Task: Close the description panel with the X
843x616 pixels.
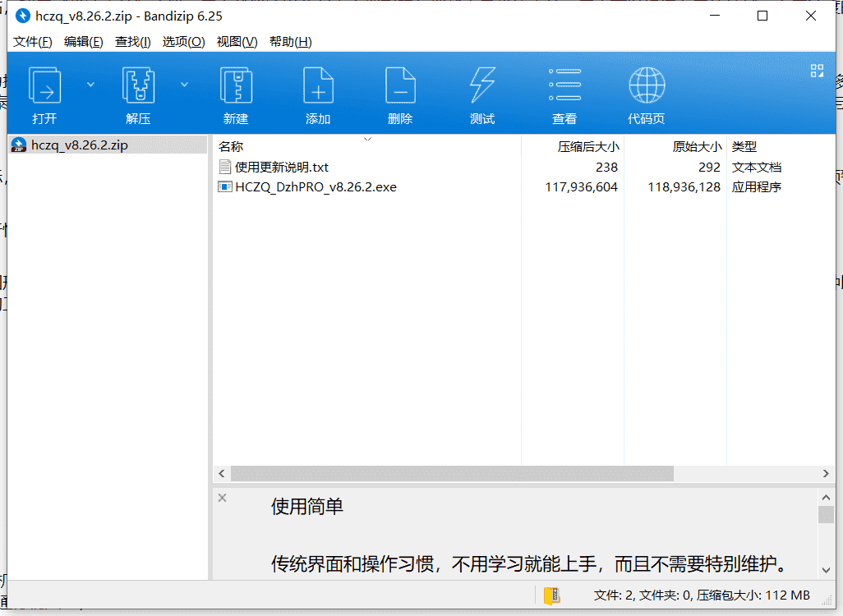Action: 222,498
